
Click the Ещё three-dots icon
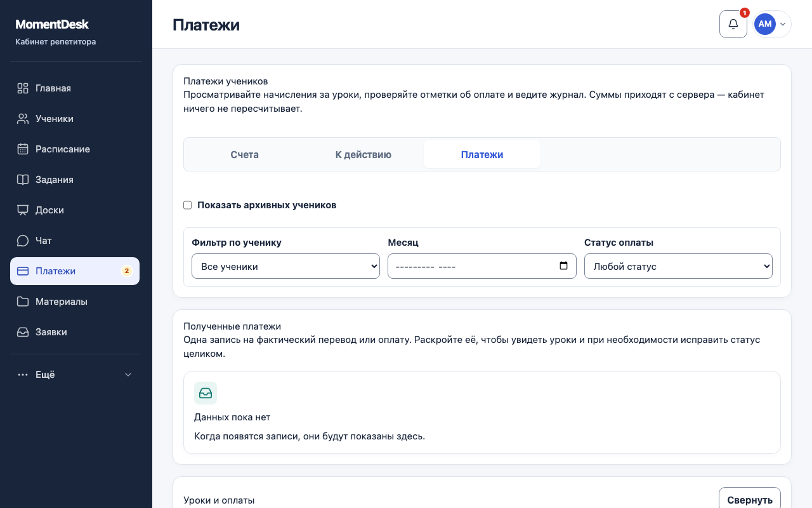pyautogui.click(x=23, y=375)
